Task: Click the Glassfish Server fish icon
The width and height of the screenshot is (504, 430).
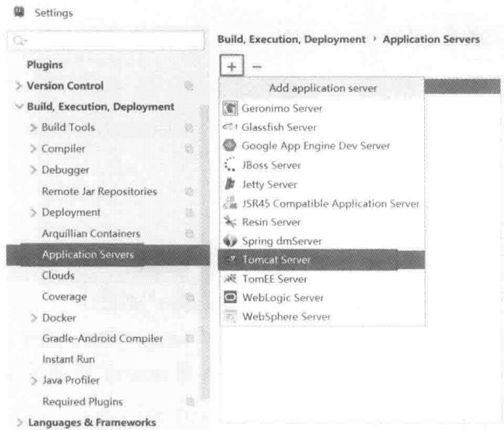Action: click(230, 127)
